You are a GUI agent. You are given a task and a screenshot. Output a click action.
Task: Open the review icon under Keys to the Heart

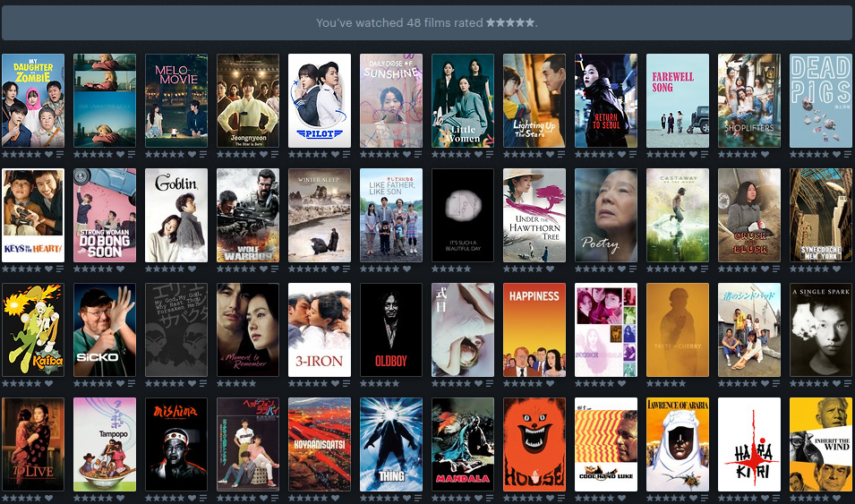pyautogui.click(x=59, y=269)
